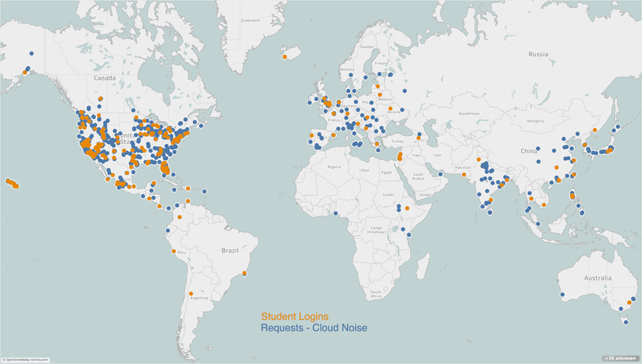Screen dimensions: 642x364
Task: Click the orange Hawaii dot cluster
Action: (12, 183)
